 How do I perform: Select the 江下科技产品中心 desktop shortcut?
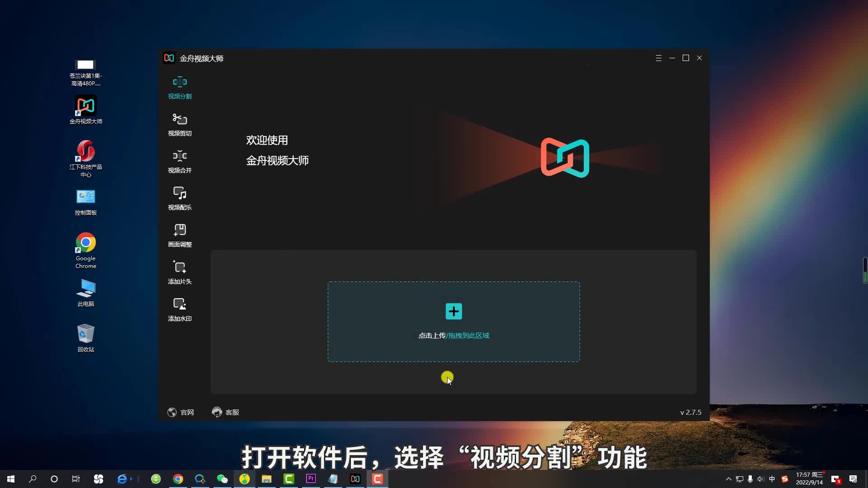(x=85, y=159)
